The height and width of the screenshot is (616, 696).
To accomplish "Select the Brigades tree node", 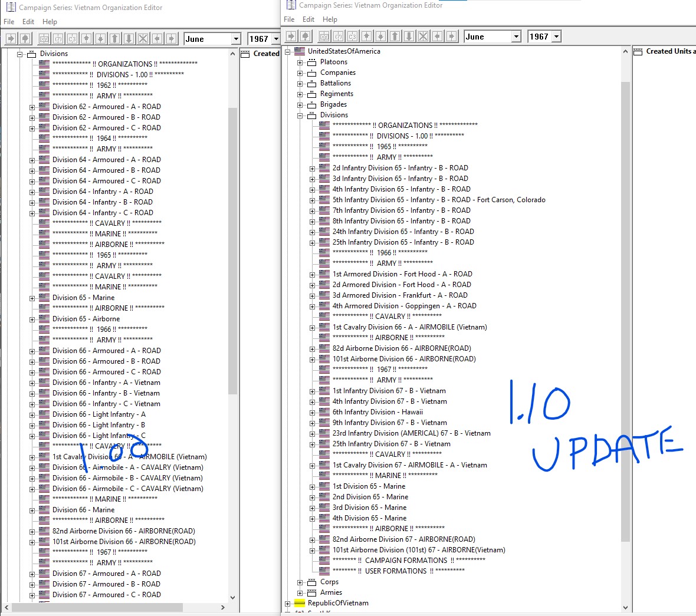I will coord(334,104).
